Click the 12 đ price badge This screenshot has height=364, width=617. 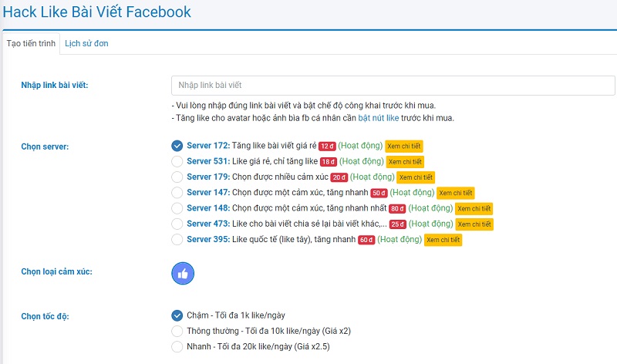coord(327,147)
